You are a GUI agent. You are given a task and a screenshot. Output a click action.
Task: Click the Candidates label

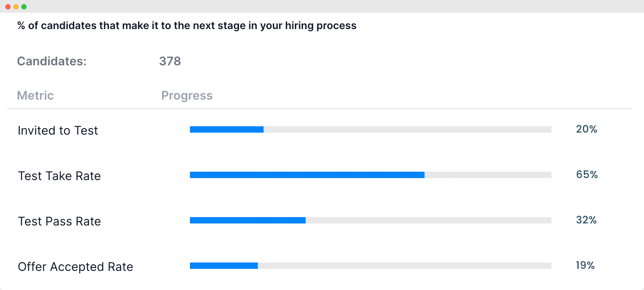coord(51,61)
